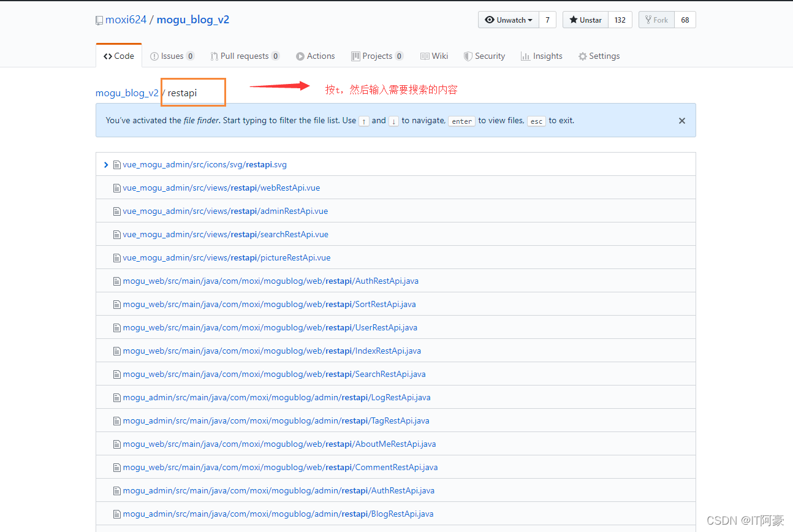Click the Fork button
This screenshot has height=532, width=793.
coord(657,20)
